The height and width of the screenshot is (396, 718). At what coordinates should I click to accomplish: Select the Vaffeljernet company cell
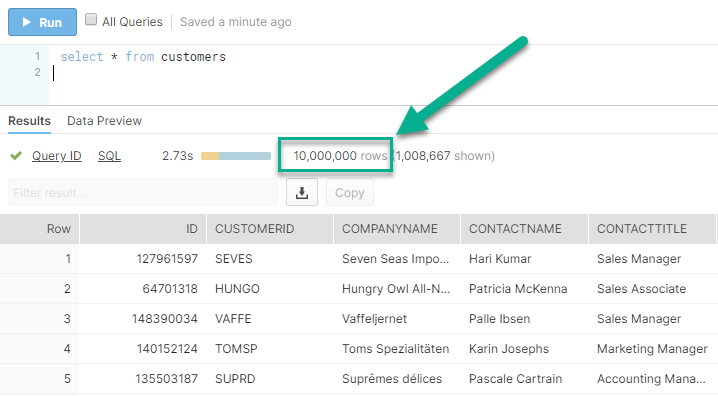coord(397,319)
